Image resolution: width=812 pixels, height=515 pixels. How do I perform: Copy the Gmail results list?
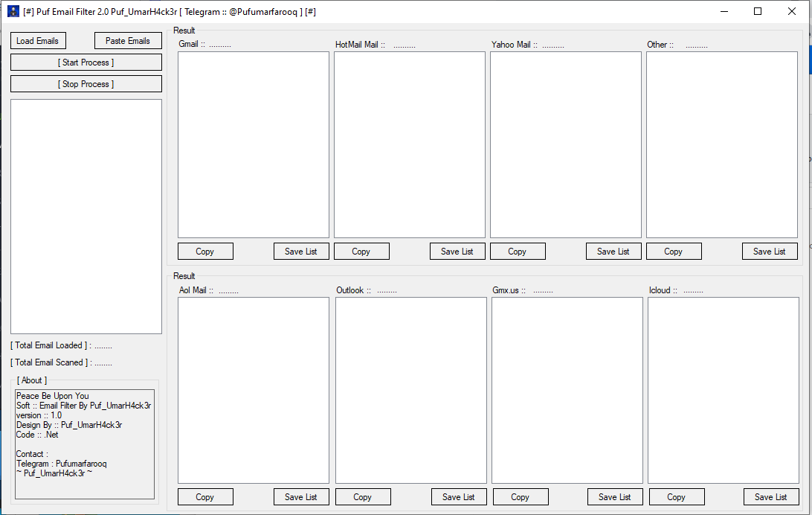coord(205,252)
